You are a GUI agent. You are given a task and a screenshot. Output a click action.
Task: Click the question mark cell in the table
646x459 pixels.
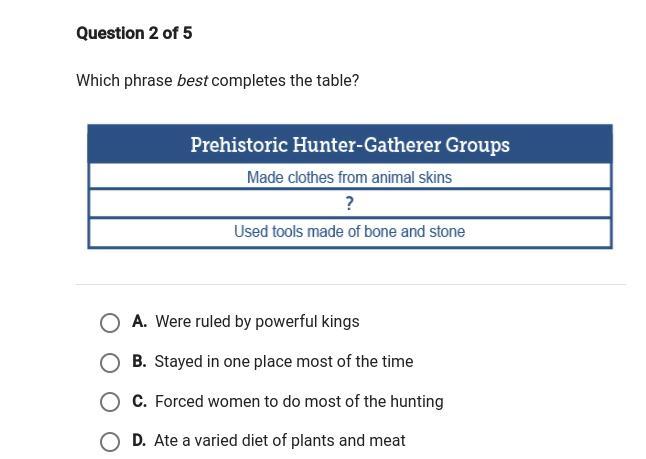[x=349, y=204]
